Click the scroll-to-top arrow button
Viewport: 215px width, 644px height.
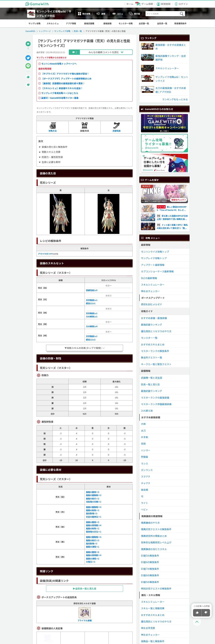(197, 621)
